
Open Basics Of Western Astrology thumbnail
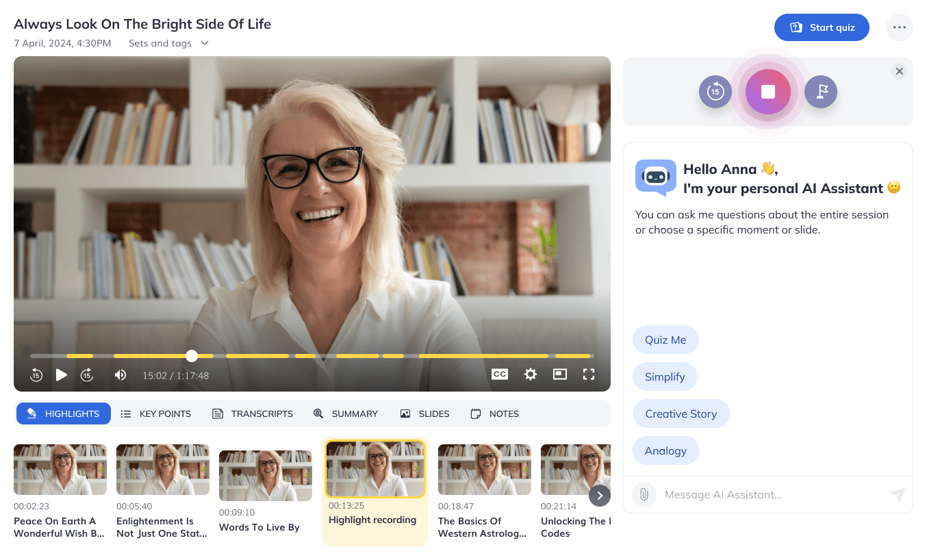click(x=485, y=470)
